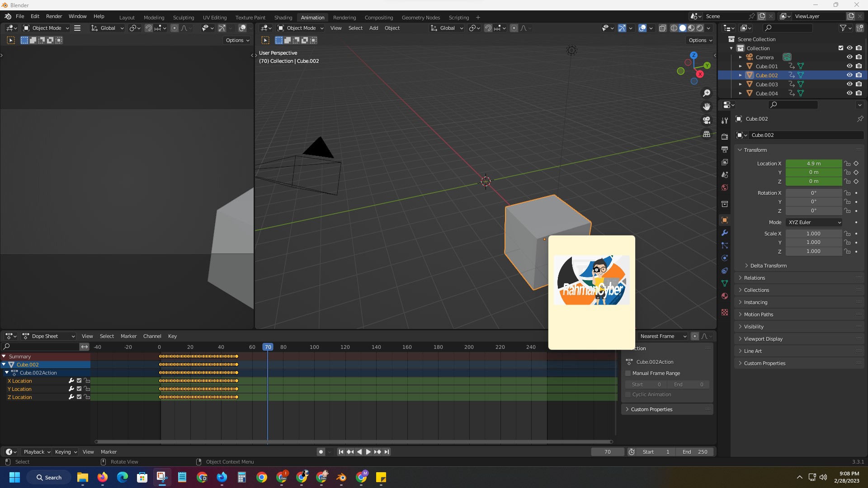
Task: Open the XYZ Euler rotation mode dropdown
Action: click(814, 222)
